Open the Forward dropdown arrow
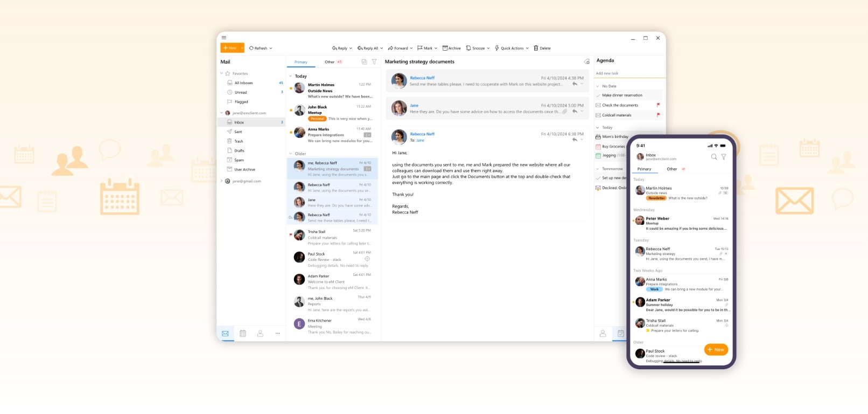The height and width of the screenshot is (414, 868). pos(411,48)
